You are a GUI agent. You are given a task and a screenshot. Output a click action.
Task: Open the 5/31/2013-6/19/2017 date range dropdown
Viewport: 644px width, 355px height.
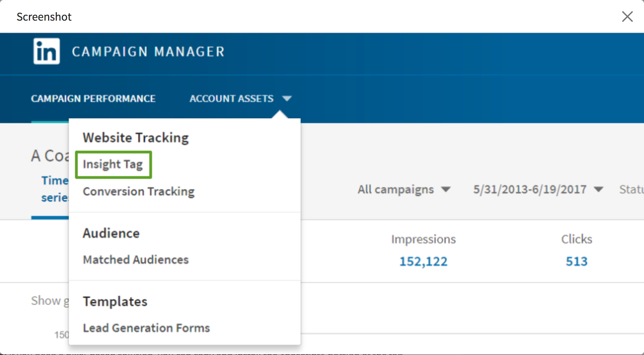pyautogui.click(x=538, y=189)
